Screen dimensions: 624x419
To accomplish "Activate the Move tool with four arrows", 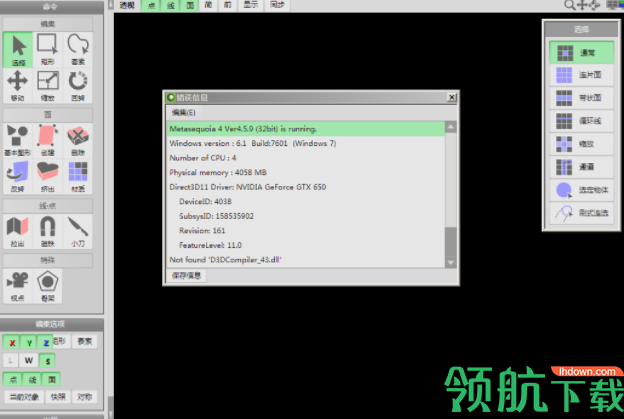I will pyautogui.click(x=18, y=86).
